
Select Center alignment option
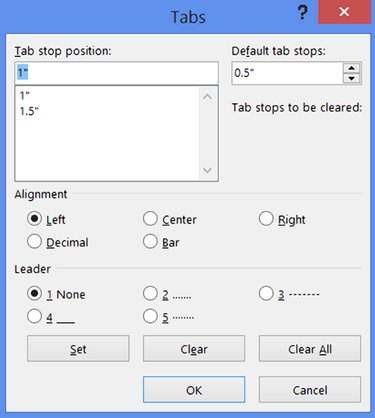tap(150, 219)
